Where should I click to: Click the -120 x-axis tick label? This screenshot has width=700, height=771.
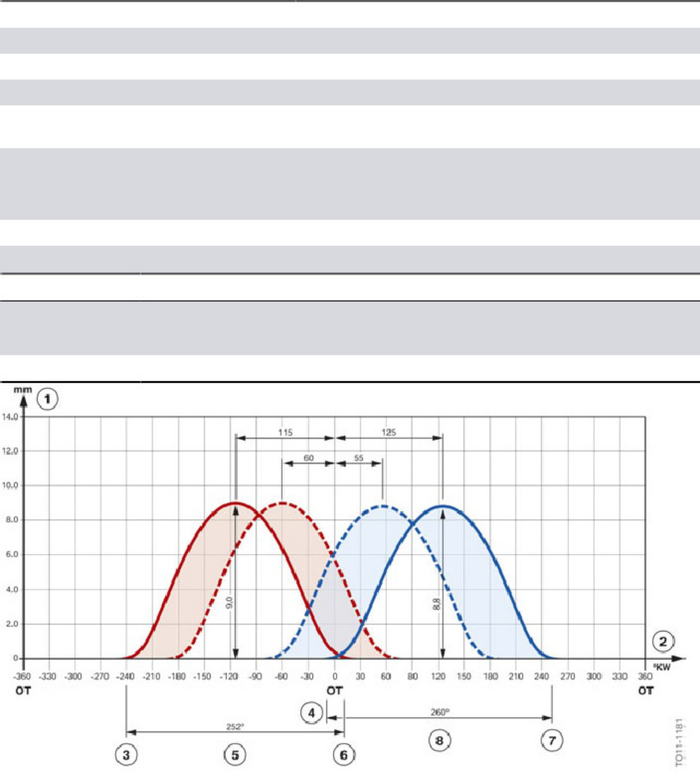230,677
